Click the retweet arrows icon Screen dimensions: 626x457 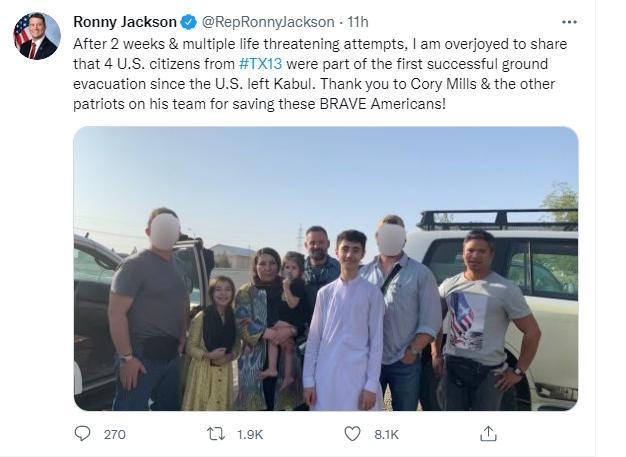pos(216,433)
